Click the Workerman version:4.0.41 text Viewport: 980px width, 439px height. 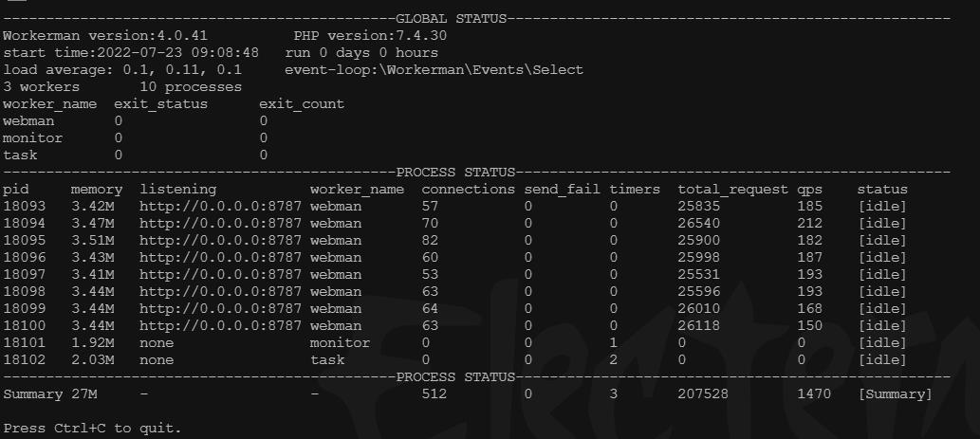coord(105,36)
